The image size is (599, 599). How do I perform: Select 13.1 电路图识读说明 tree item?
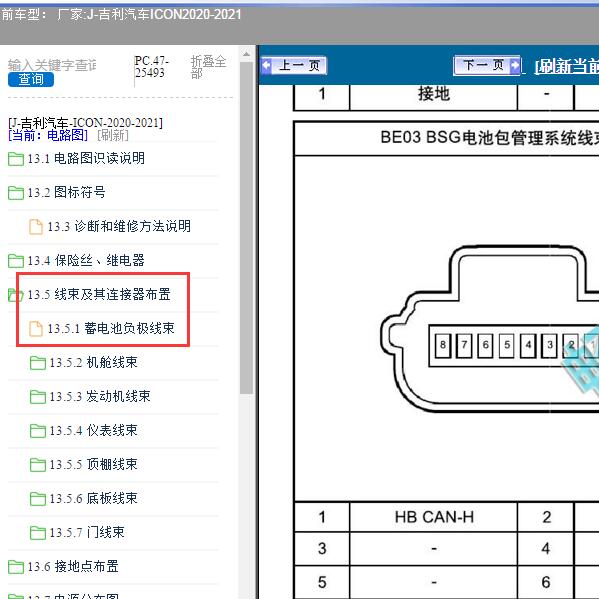86,158
